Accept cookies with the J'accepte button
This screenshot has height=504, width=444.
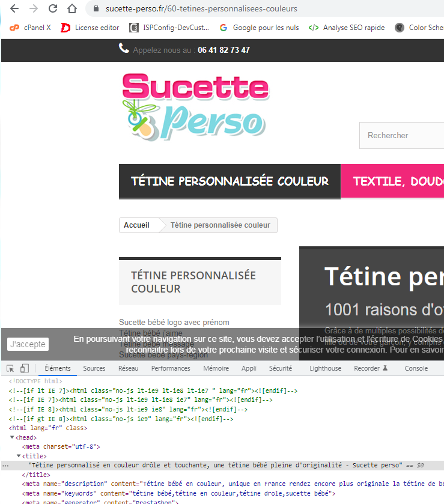28,344
